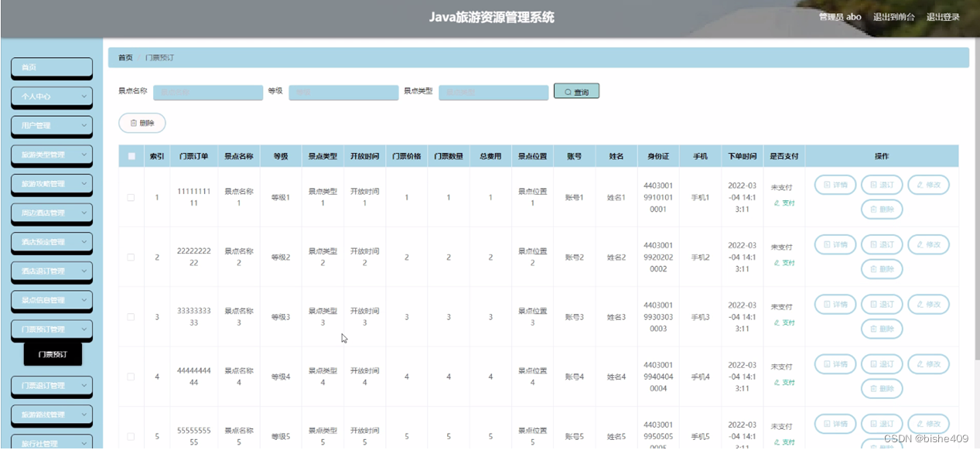The width and height of the screenshot is (980, 450).
Task: Click 退出到前台 in the header
Action: pyautogui.click(x=893, y=17)
